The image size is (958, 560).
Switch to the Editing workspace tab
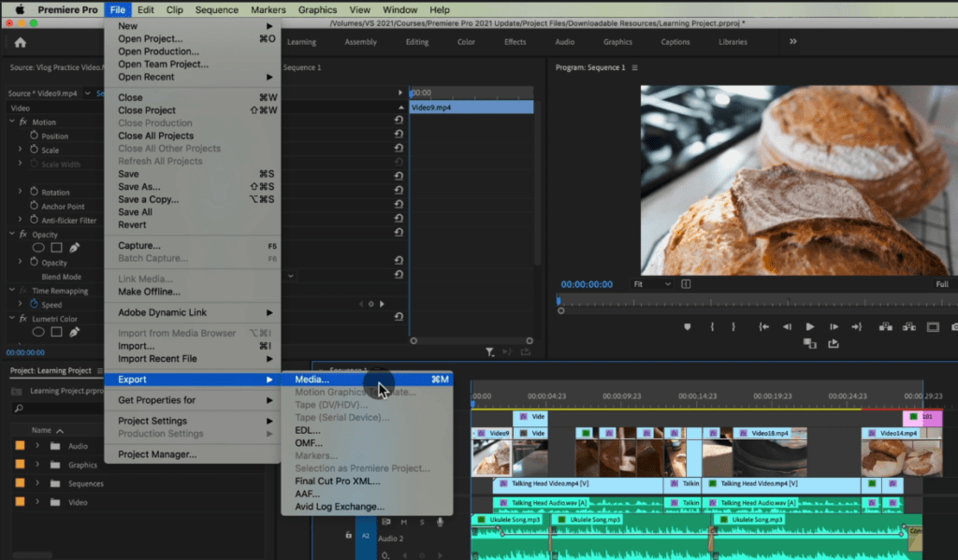[x=417, y=42]
